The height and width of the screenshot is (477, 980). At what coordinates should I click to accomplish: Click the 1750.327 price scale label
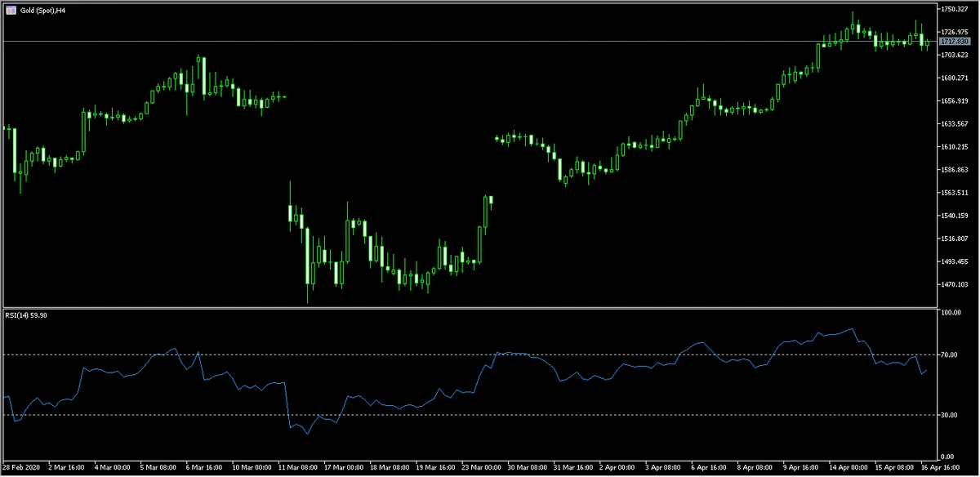[x=955, y=9]
